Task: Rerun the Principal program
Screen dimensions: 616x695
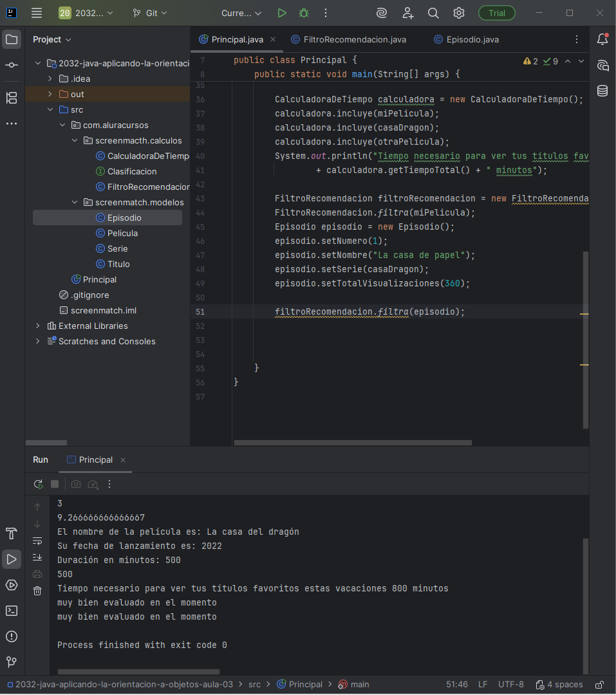Action: (38, 484)
